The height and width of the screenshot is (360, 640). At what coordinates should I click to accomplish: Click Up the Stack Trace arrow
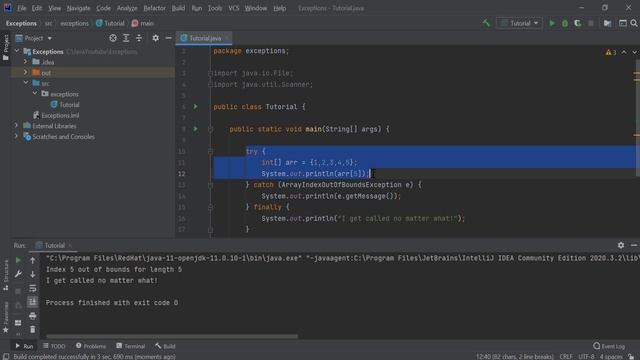pyautogui.click(x=33, y=260)
